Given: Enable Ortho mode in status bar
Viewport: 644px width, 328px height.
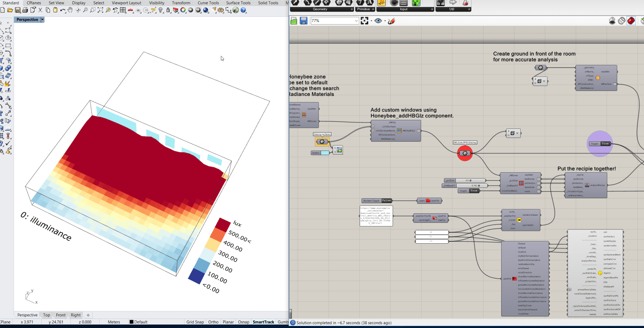Looking at the screenshot, I should (213, 322).
